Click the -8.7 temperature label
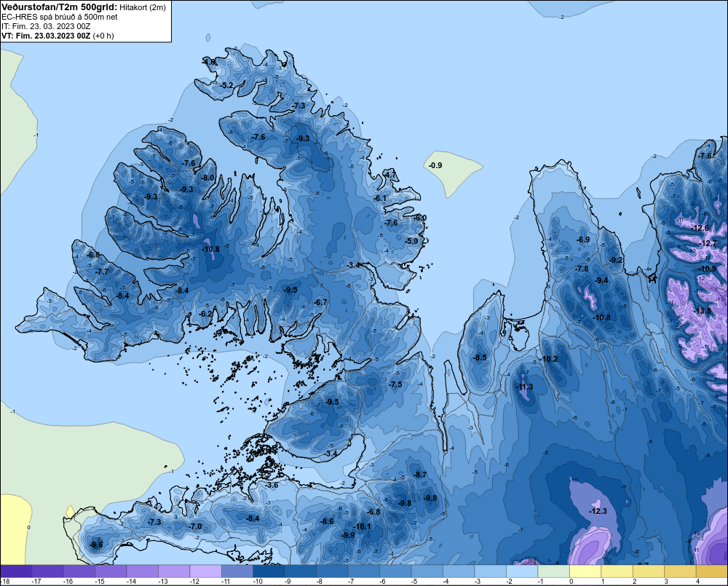This screenshot has width=728, height=586. point(420,475)
